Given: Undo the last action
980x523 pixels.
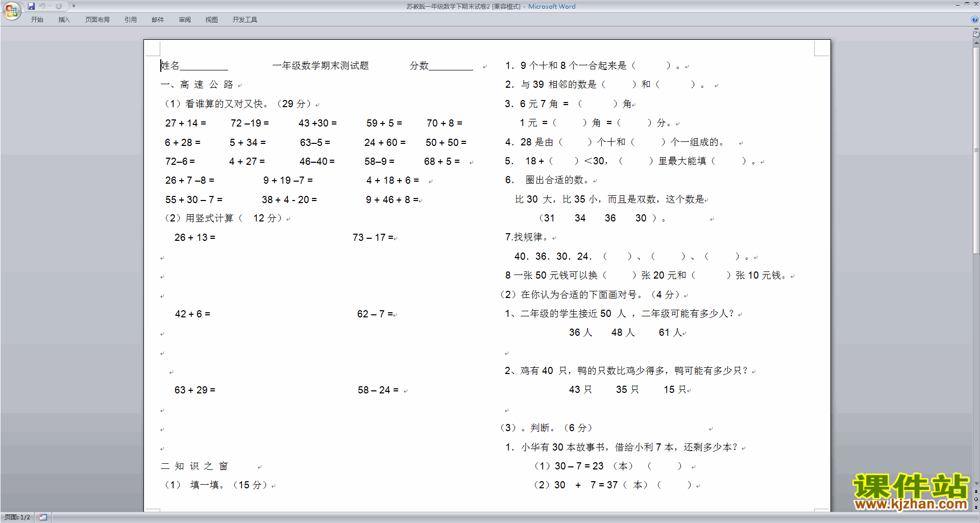Looking at the screenshot, I should pos(42,6).
